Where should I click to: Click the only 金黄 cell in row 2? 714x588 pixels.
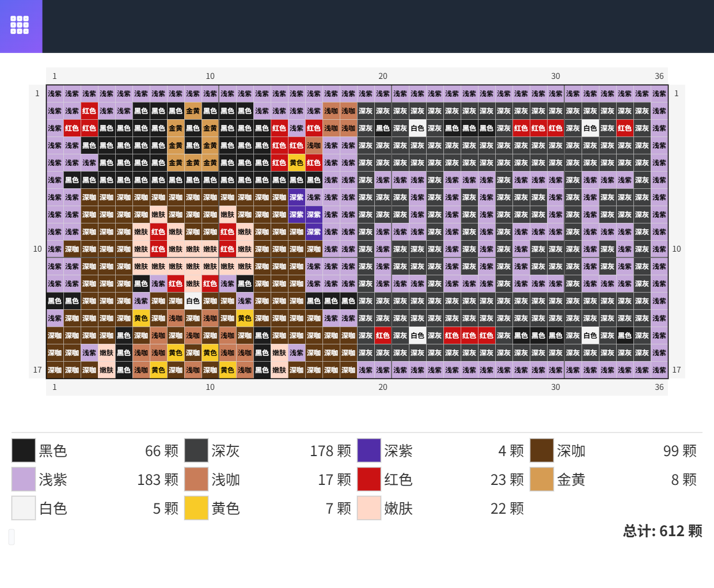[193, 111]
